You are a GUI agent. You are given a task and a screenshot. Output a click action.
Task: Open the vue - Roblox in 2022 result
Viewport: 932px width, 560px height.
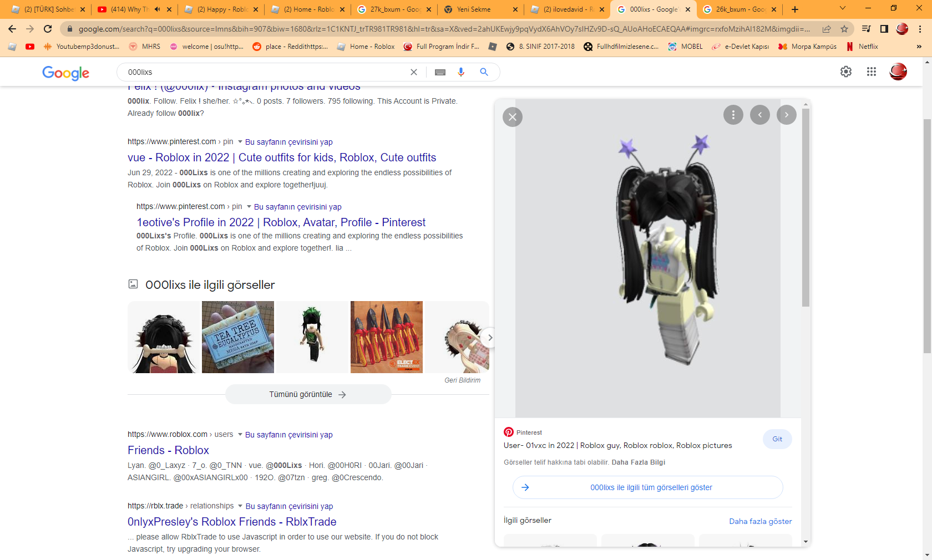point(282,157)
